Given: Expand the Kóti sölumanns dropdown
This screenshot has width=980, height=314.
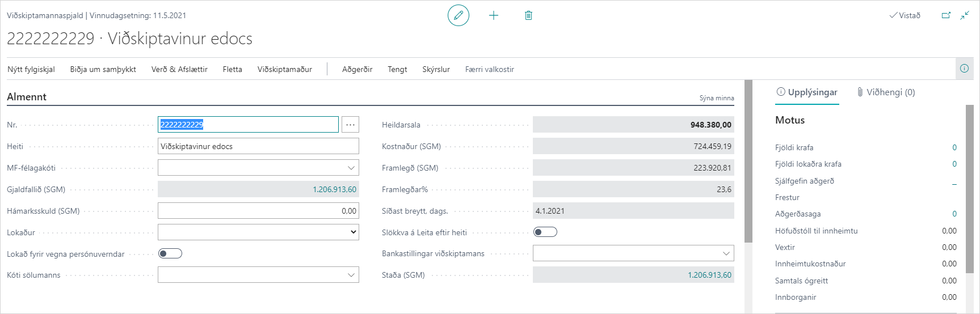Looking at the screenshot, I should (351, 275).
